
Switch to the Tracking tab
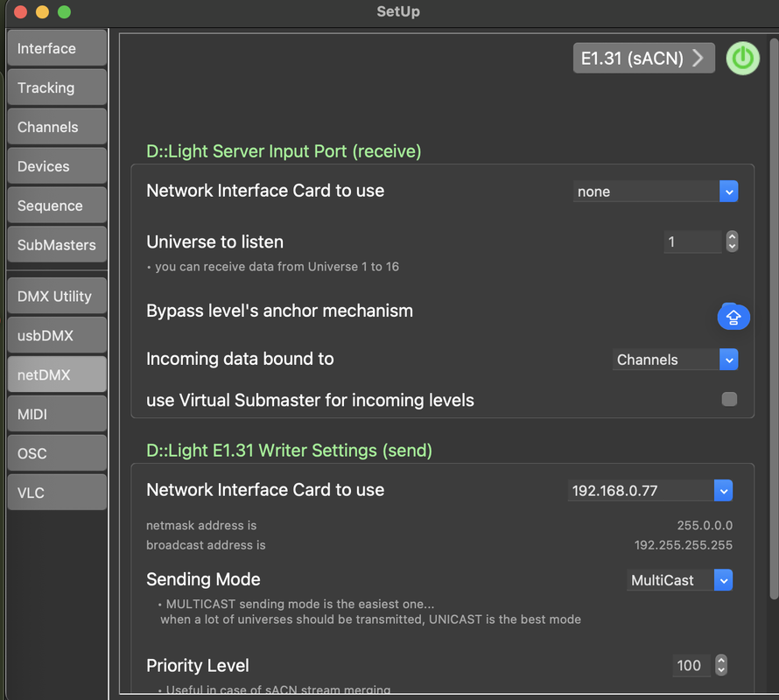coord(57,87)
